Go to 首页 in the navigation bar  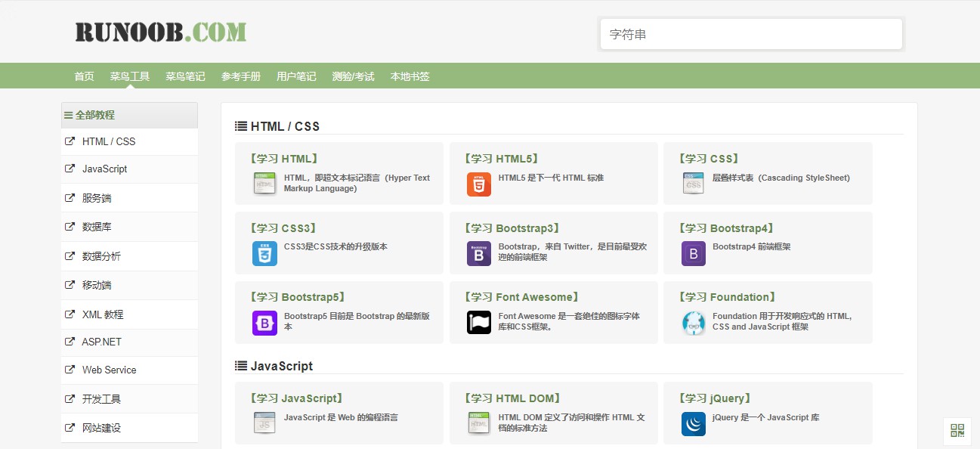click(84, 76)
